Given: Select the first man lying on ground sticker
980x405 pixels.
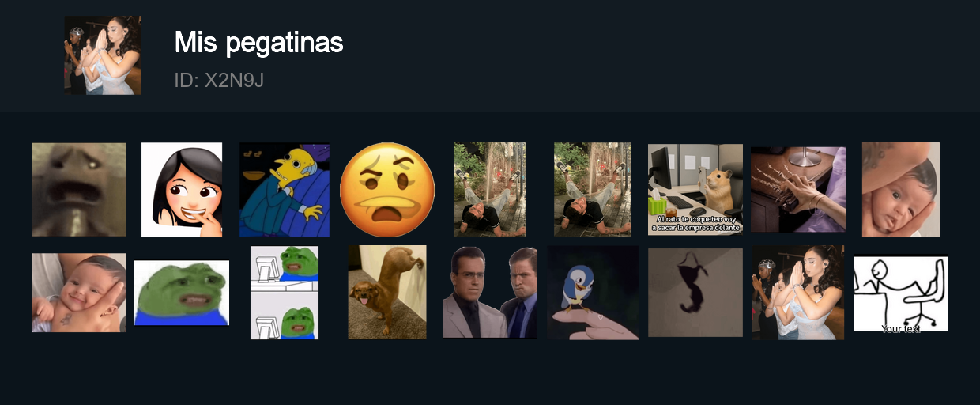Looking at the screenshot, I should click(490, 190).
